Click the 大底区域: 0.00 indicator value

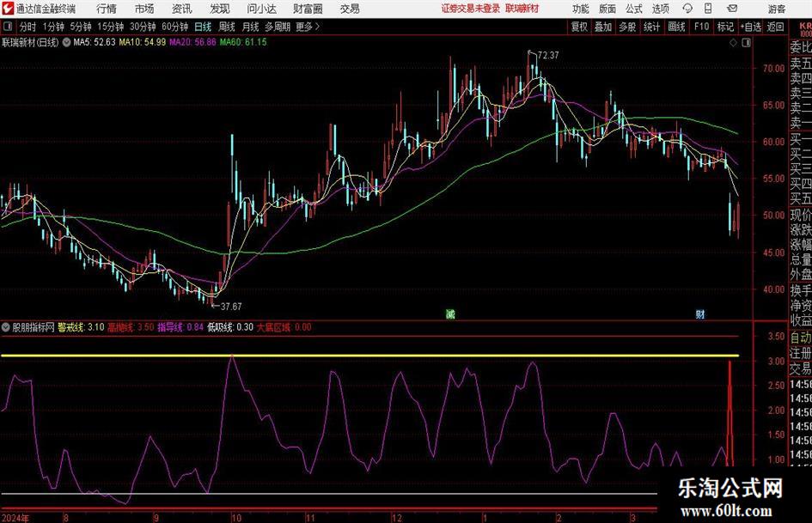(x=284, y=327)
